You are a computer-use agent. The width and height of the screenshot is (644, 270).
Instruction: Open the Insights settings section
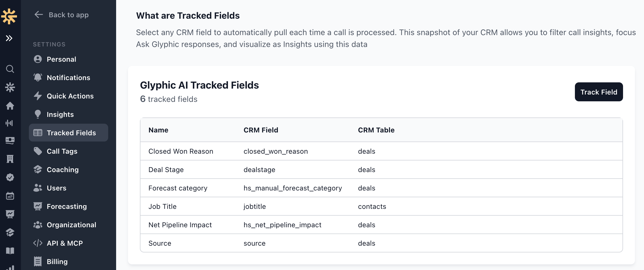point(61,114)
